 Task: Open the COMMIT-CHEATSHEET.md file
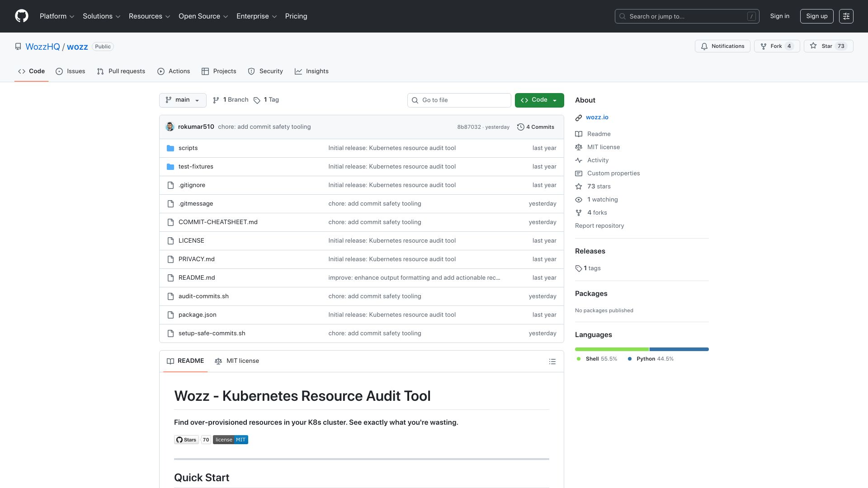pos(218,222)
